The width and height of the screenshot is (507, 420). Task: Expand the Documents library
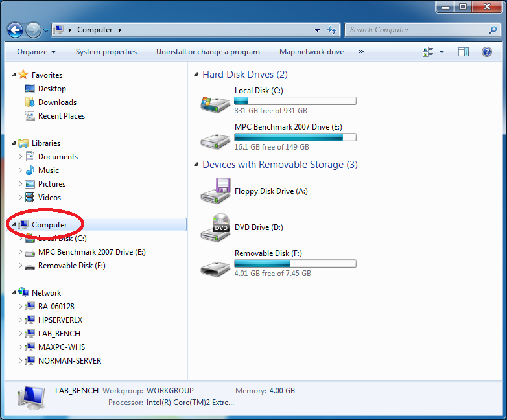point(20,156)
